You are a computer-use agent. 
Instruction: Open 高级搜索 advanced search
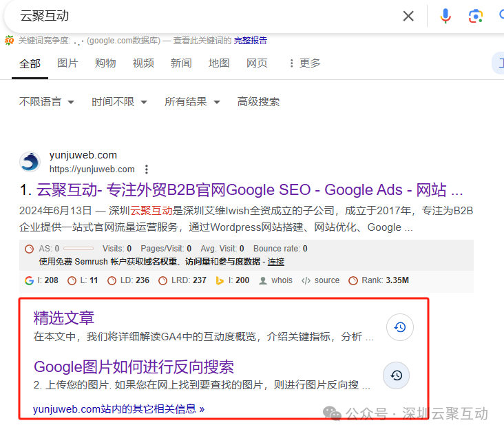pos(258,102)
